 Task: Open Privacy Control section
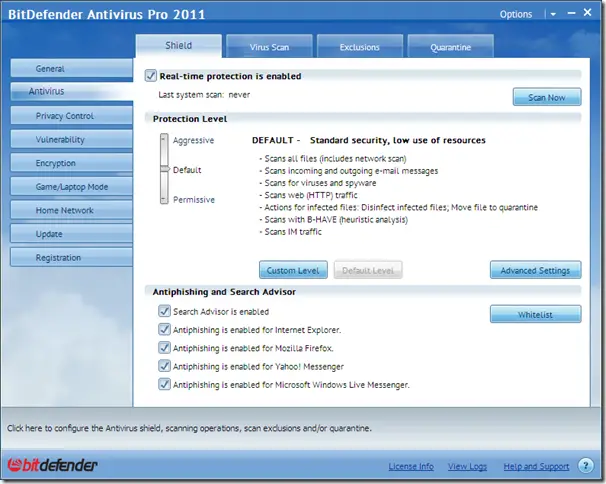[71, 116]
